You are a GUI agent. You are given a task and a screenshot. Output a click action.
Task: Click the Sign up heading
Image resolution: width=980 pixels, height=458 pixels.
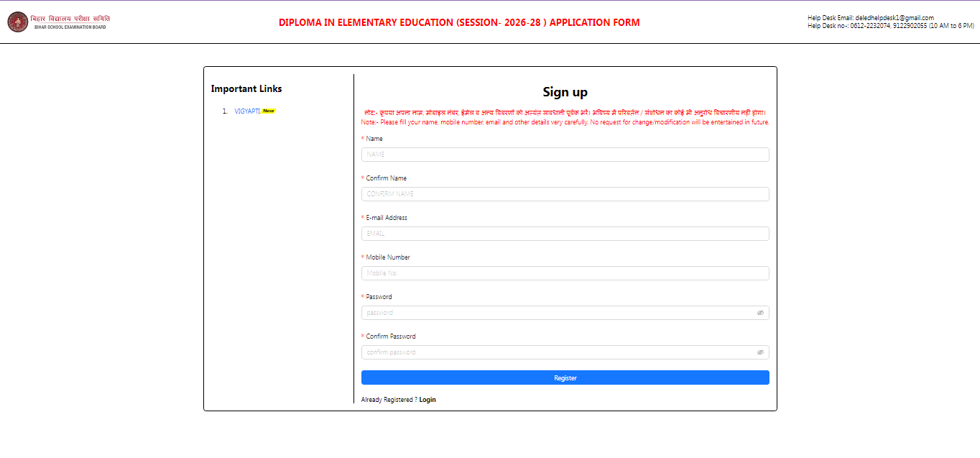pyautogui.click(x=565, y=91)
